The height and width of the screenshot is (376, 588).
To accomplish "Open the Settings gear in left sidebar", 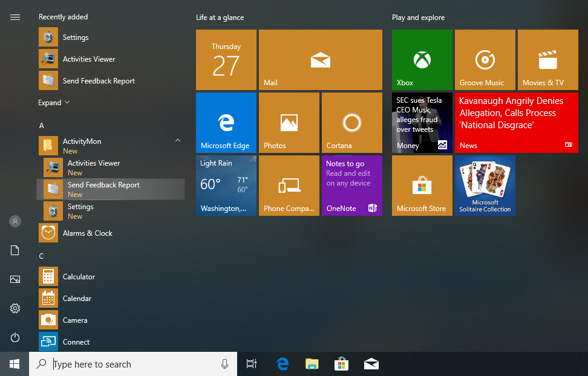I will click(x=15, y=308).
